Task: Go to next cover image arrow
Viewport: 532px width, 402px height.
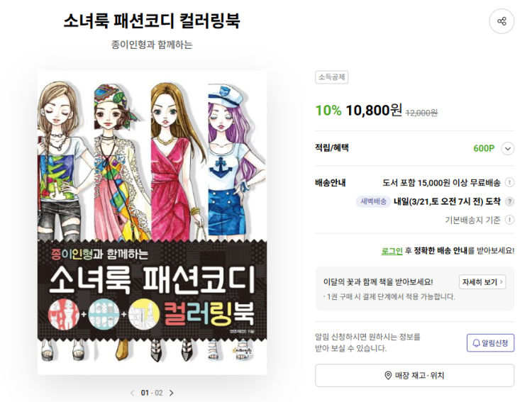Action: click(x=172, y=393)
